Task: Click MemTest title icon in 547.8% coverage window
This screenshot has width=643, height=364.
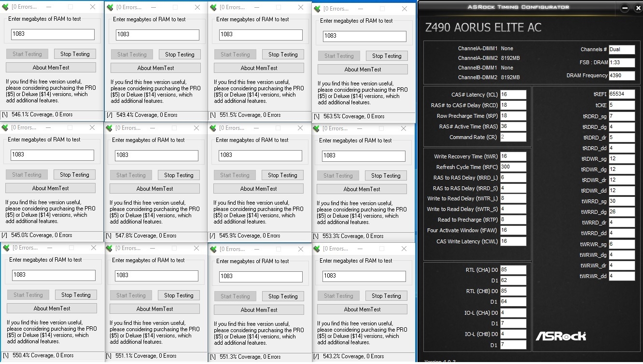Action: coord(109,128)
